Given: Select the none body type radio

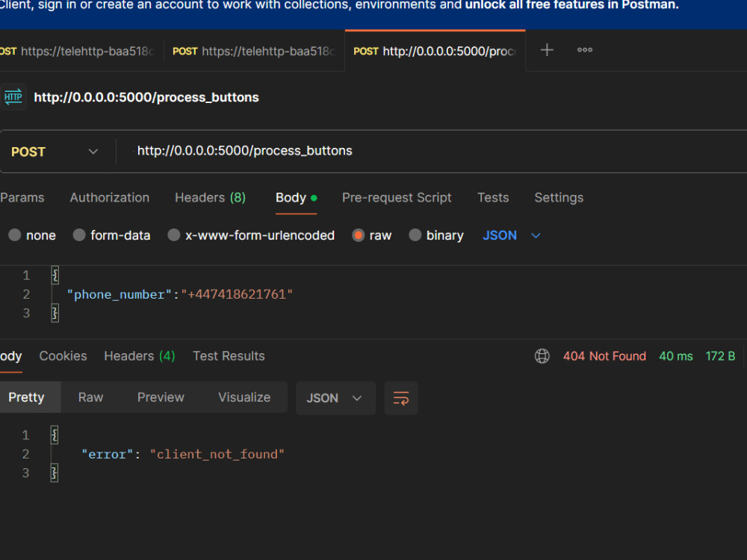Looking at the screenshot, I should coord(15,235).
